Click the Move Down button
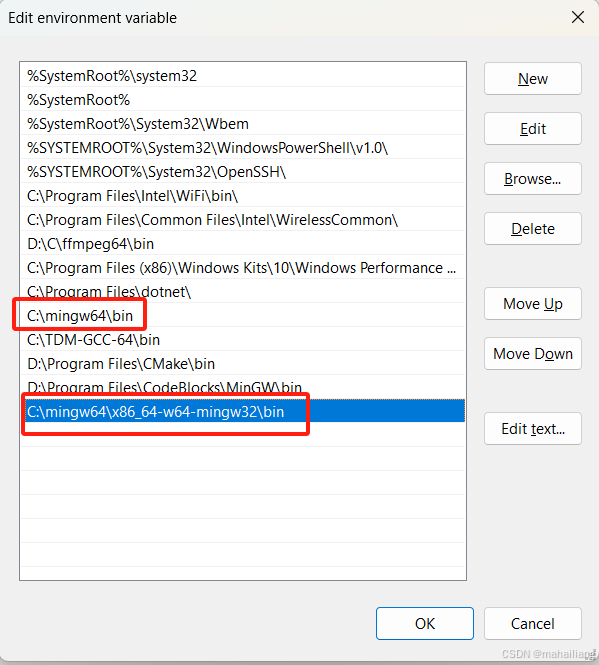This screenshot has height=665, width=599. pyautogui.click(x=532, y=354)
